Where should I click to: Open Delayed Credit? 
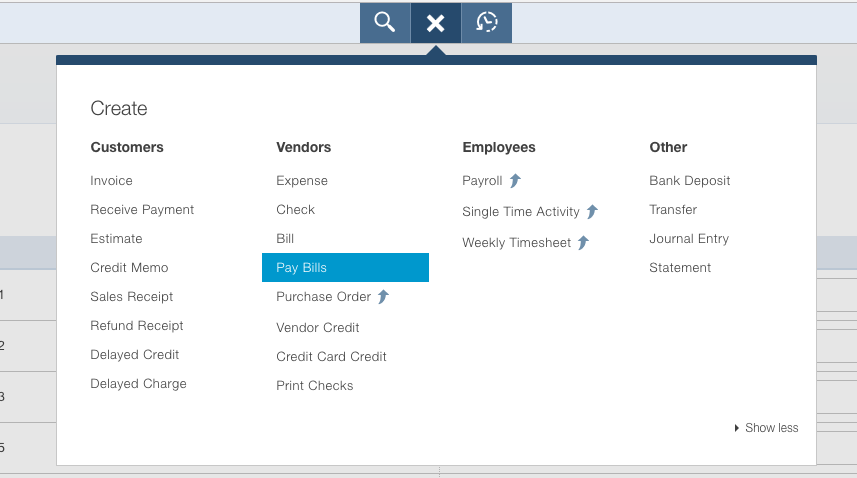click(135, 355)
